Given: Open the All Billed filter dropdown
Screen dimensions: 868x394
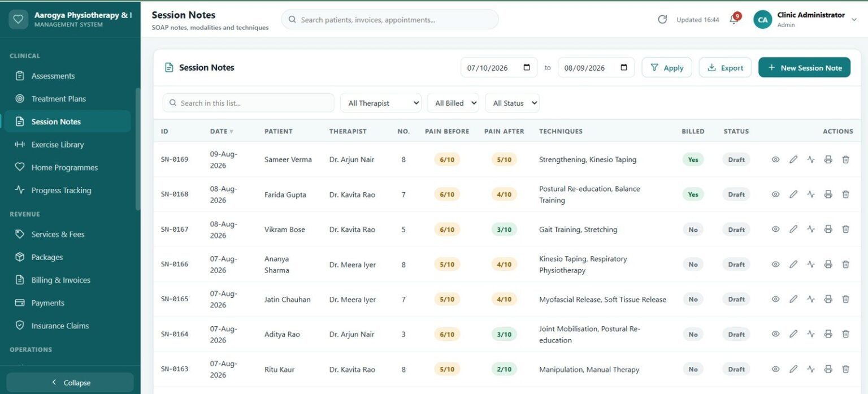Looking at the screenshot, I should click(453, 103).
